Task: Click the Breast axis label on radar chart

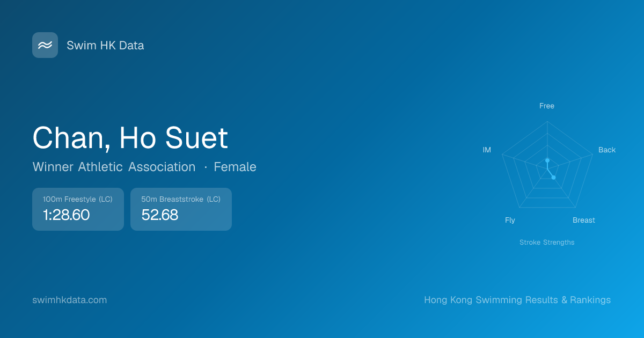Action: click(584, 220)
